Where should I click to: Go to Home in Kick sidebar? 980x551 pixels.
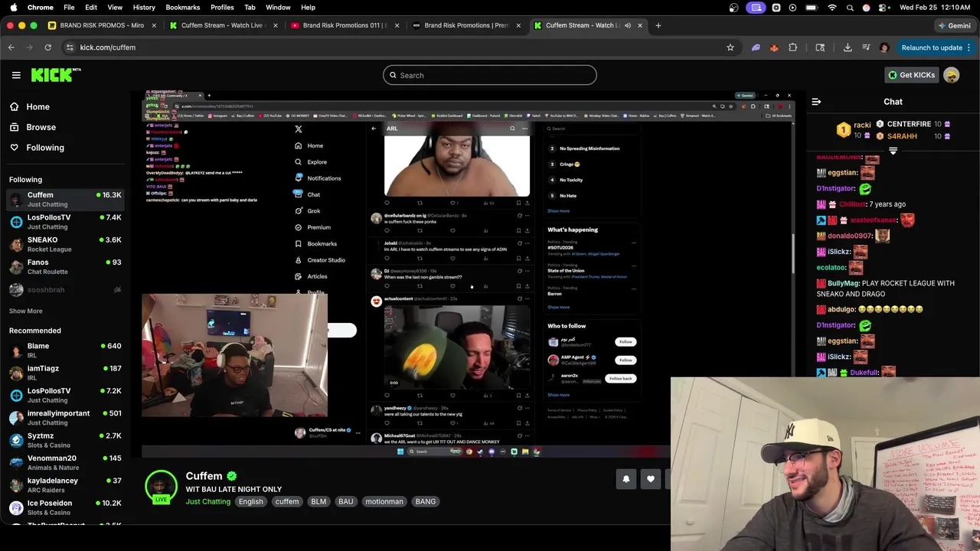click(38, 106)
